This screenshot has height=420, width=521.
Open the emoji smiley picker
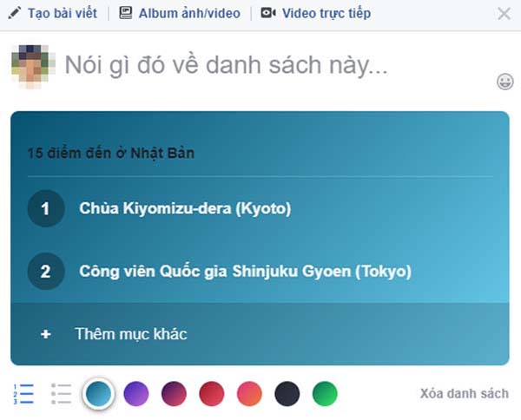(x=505, y=82)
